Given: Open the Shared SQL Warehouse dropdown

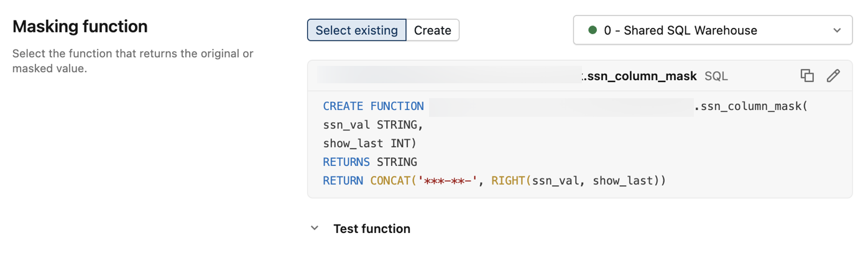Looking at the screenshot, I should 712,30.
